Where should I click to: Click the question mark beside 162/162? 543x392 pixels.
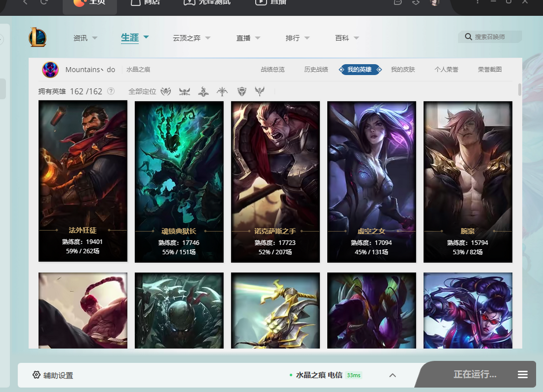[111, 91]
